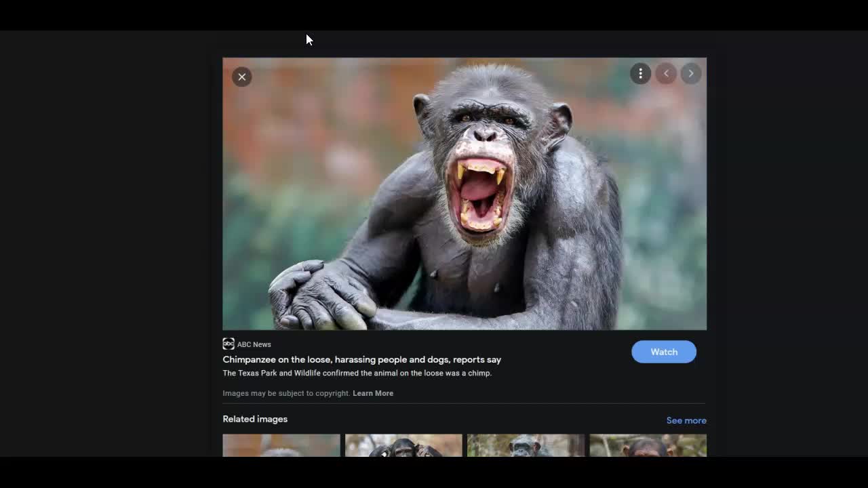Open the Learn More copyright link

click(373, 393)
